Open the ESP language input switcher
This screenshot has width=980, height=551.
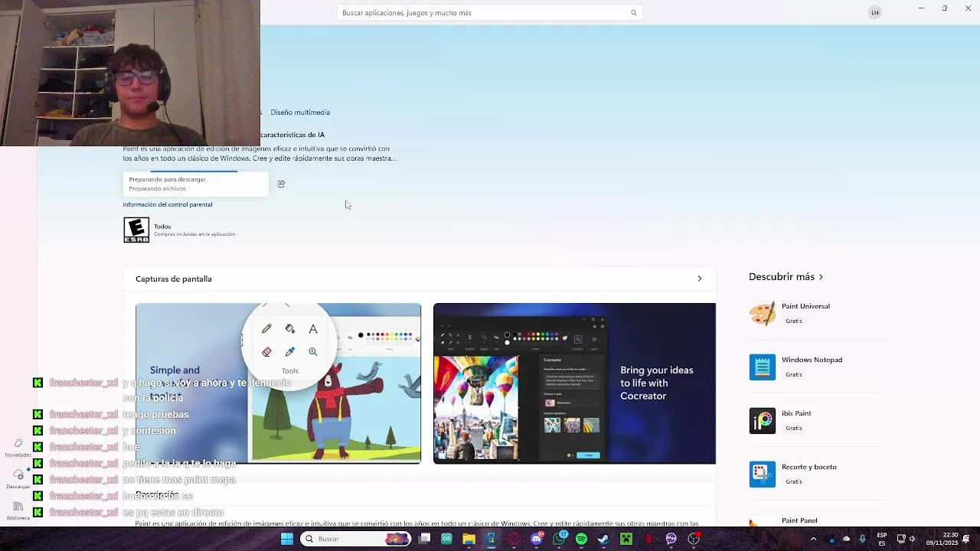(x=882, y=539)
